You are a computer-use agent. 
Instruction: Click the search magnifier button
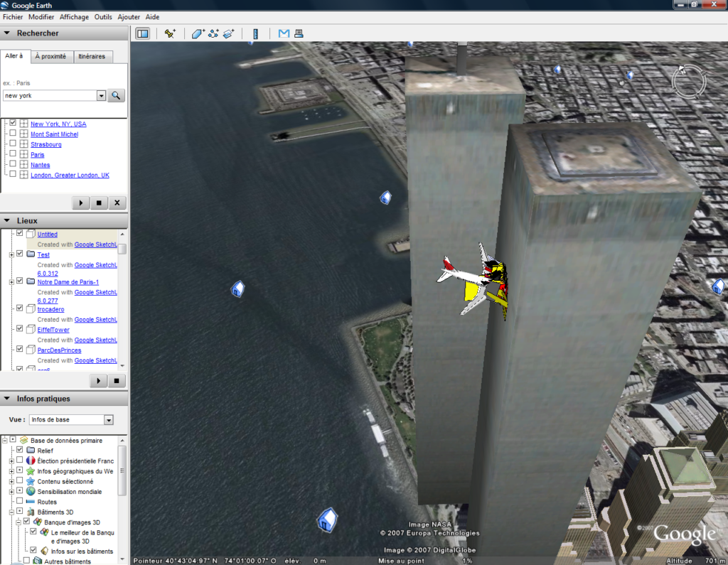click(x=116, y=96)
